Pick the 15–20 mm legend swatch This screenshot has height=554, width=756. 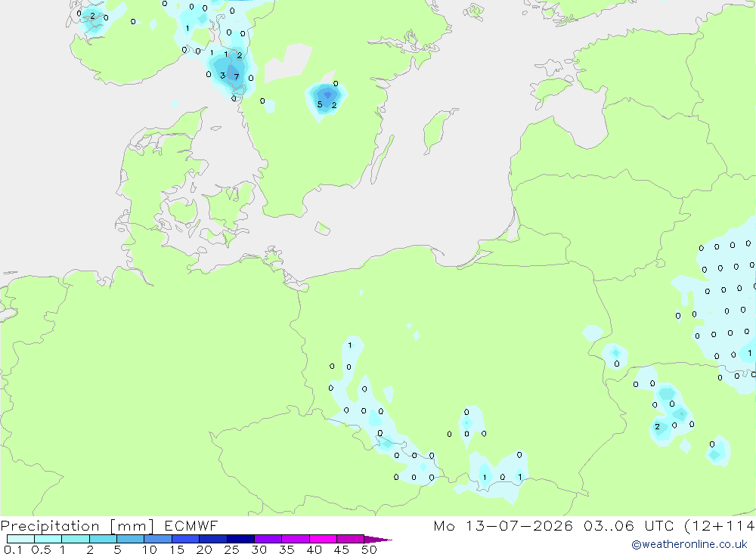[x=186, y=539]
